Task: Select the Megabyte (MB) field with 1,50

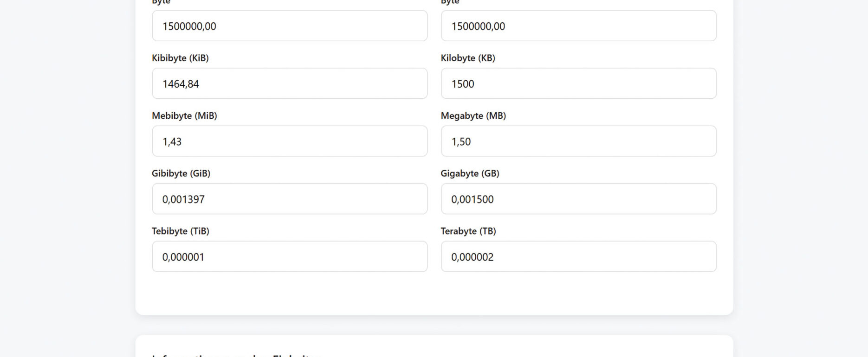Action: pyautogui.click(x=578, y=141)
